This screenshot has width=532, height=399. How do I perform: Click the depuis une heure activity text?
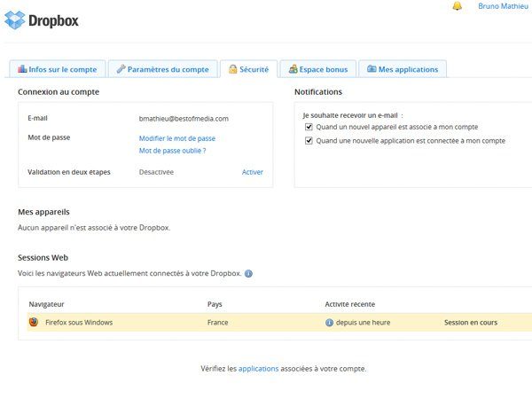[x=363, y=323]
